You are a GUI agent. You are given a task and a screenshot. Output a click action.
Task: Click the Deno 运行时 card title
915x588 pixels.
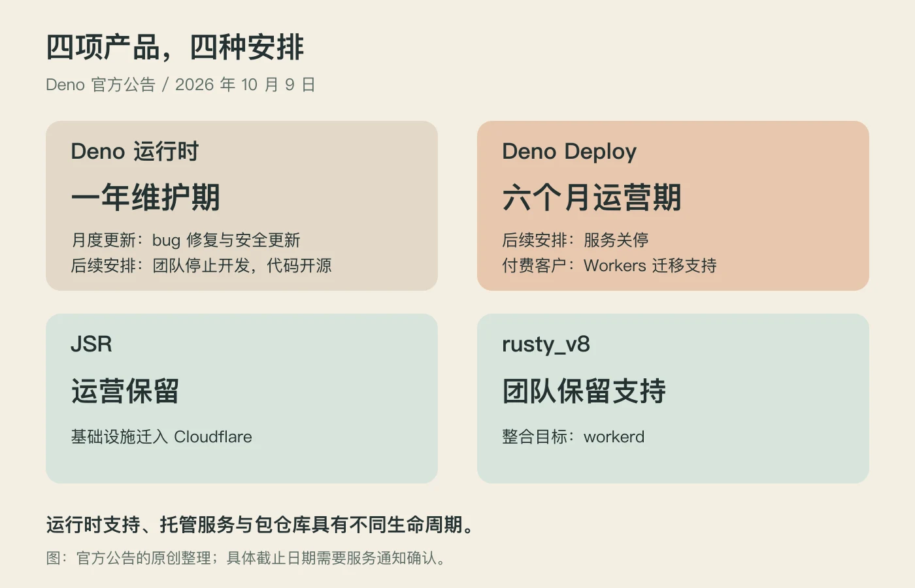coord(135,152)
